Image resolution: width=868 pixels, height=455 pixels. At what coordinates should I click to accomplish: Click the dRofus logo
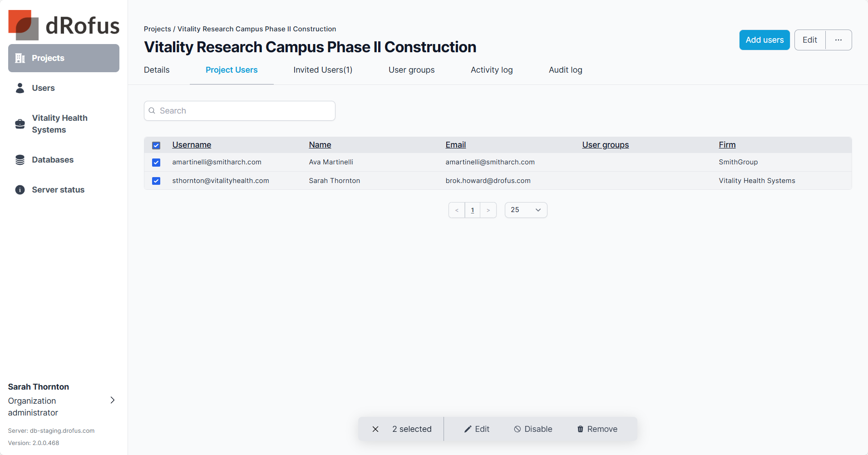[64, 25]
